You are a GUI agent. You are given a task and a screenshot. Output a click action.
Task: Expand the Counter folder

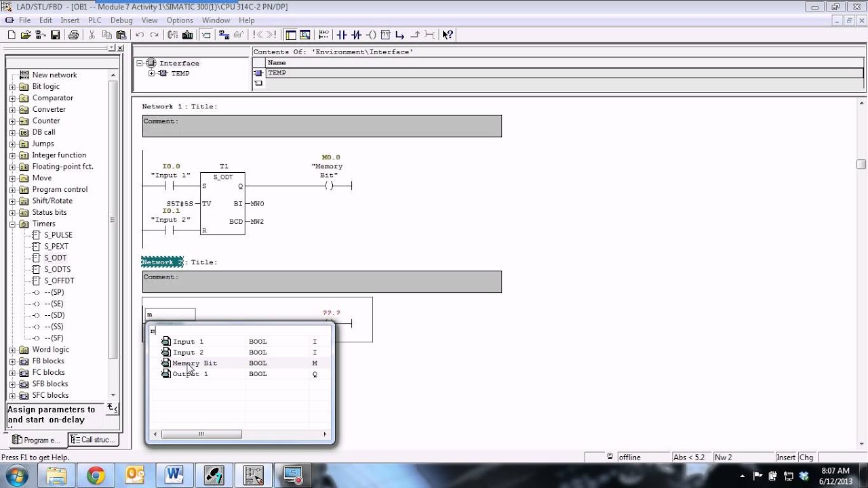click(x=12, y=121)
